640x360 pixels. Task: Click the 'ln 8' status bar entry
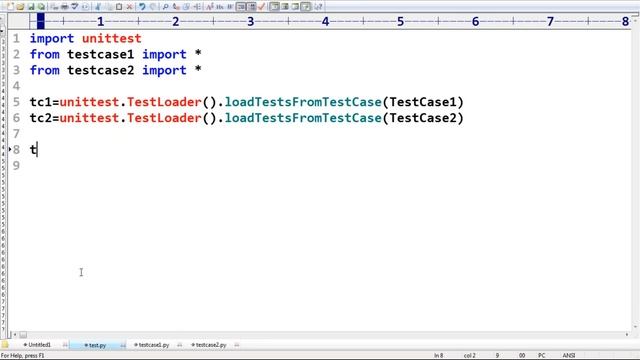(x=439, y=356)
